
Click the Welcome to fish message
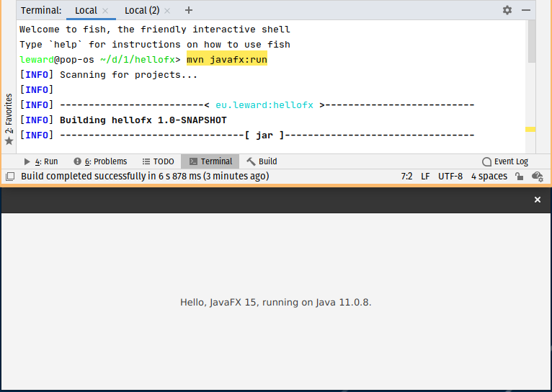point(154,30)
